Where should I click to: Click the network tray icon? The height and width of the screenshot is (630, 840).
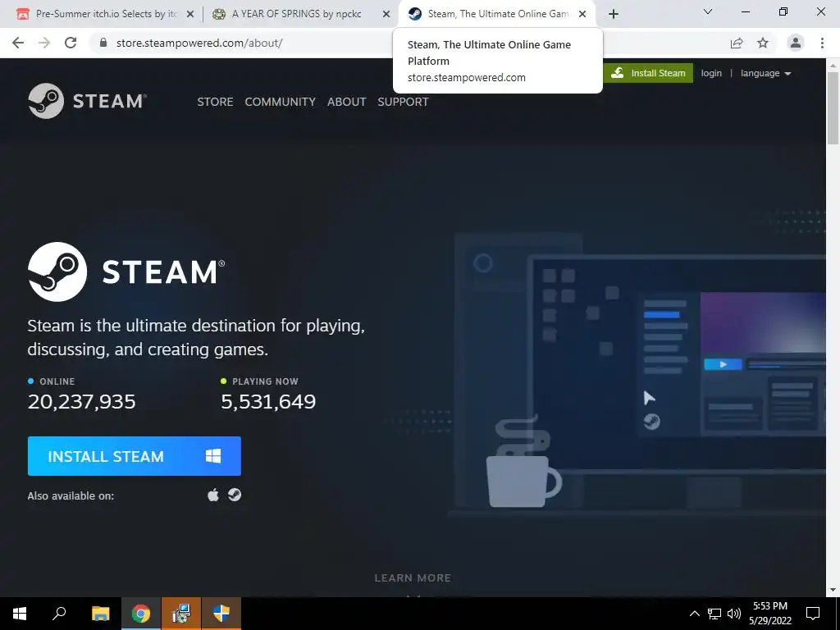pos(714,614)
